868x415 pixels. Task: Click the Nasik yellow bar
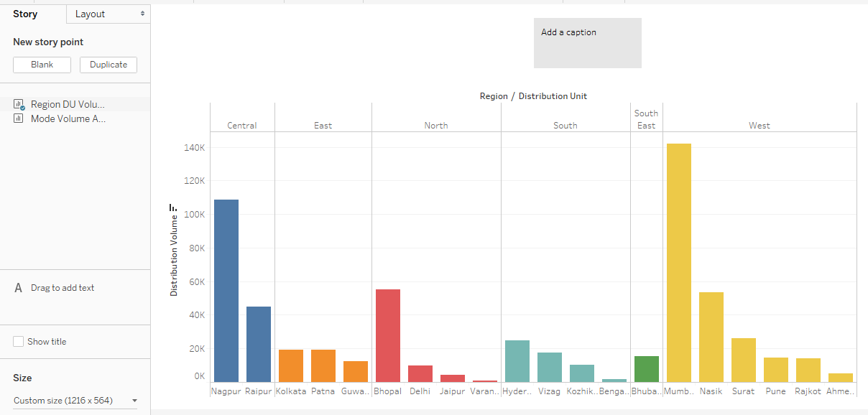[711, 337]
